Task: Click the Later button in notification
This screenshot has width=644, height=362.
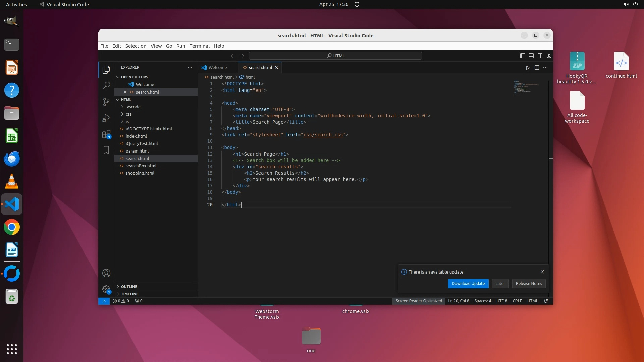Action: coord(500,284)
